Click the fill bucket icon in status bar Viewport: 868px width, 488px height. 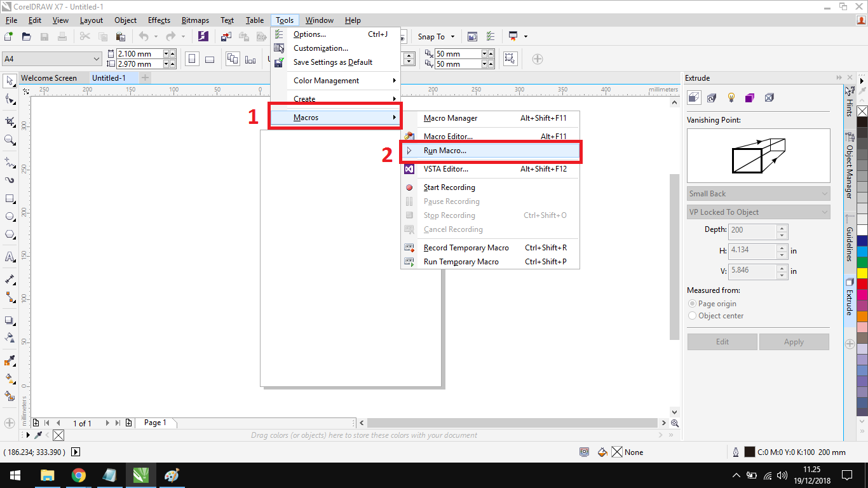(603, 452)
